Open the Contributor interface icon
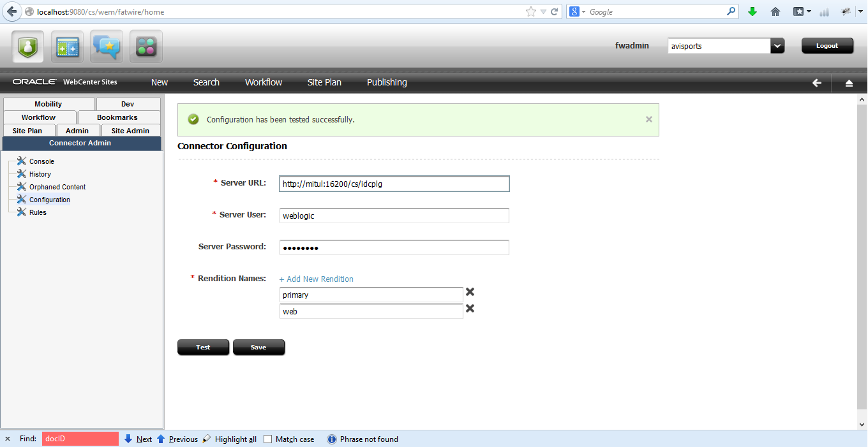This screenshot has width=868, height=447. 67,45
